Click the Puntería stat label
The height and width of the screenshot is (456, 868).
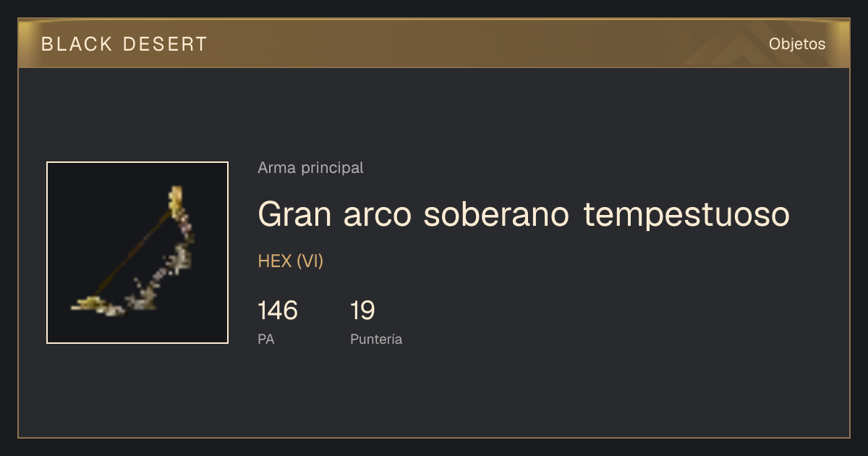tap(376, 339)
